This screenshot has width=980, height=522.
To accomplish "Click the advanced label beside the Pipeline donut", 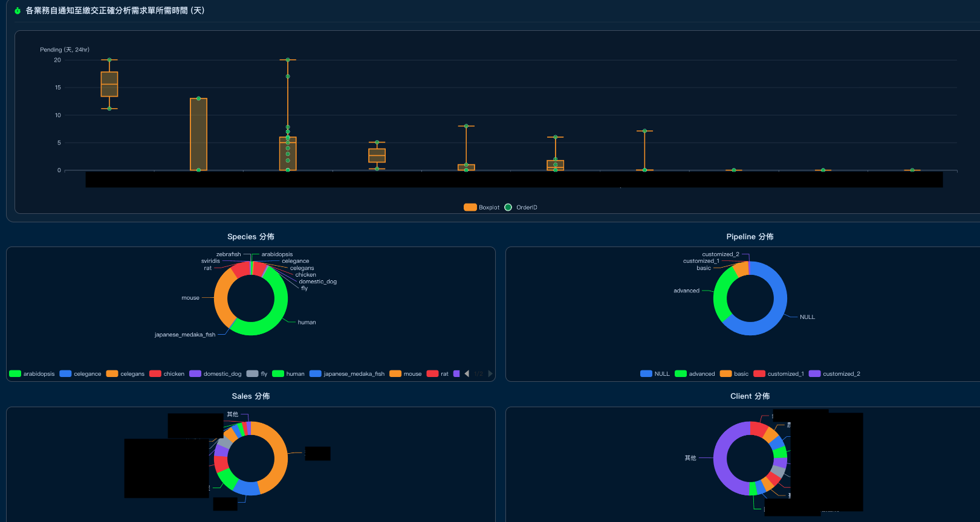I will coord(686,291).
